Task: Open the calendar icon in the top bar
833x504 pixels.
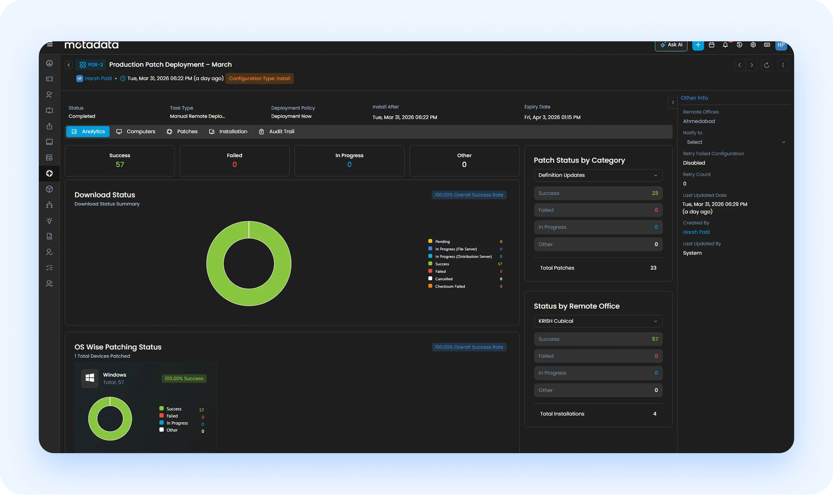Action: [711, 44]
